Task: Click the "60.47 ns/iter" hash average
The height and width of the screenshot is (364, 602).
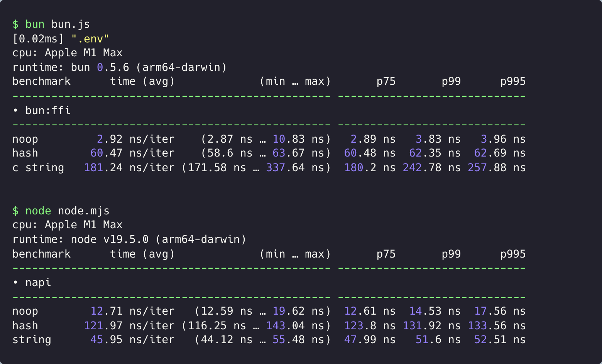Action: (132, 153)
